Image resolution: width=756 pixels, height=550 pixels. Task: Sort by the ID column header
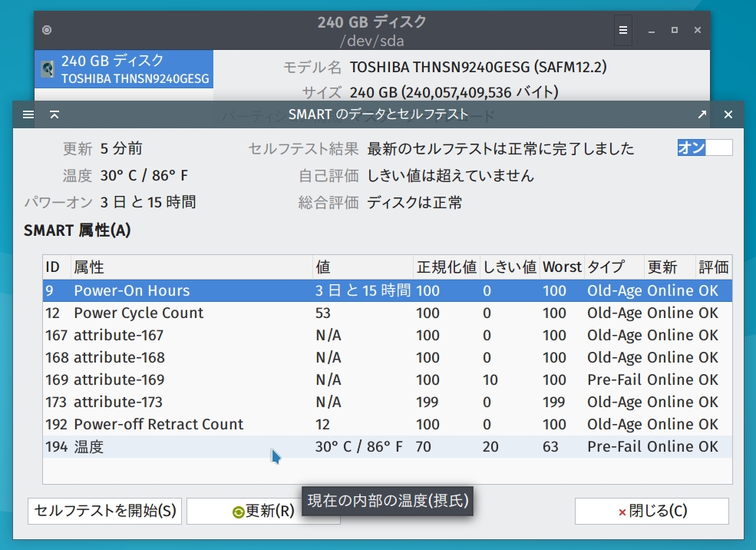coord(57,267)
